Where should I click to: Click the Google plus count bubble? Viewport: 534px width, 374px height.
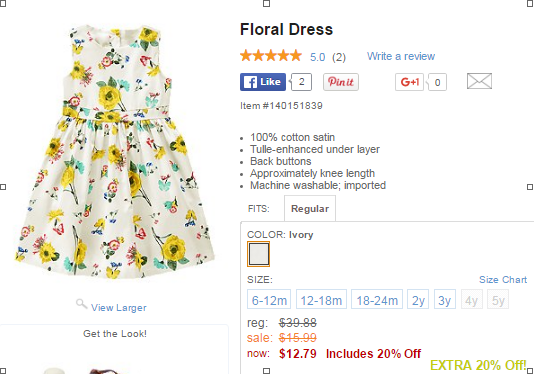pyautogui.click(x=437, y=82)
